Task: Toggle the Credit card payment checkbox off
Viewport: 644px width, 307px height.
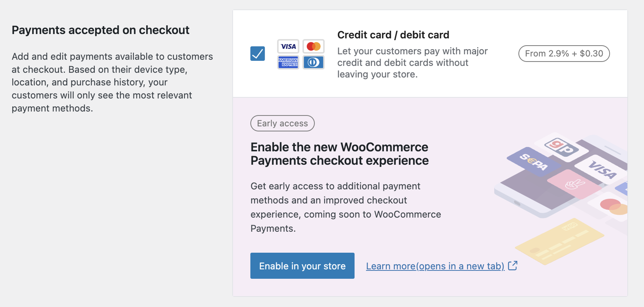Action: 257,54
